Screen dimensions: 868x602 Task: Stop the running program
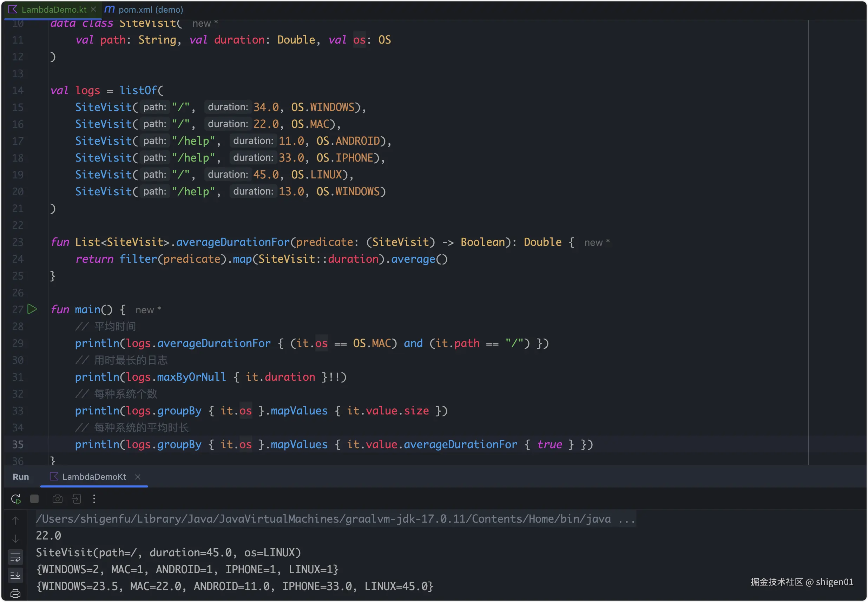(x=35, y=498)
